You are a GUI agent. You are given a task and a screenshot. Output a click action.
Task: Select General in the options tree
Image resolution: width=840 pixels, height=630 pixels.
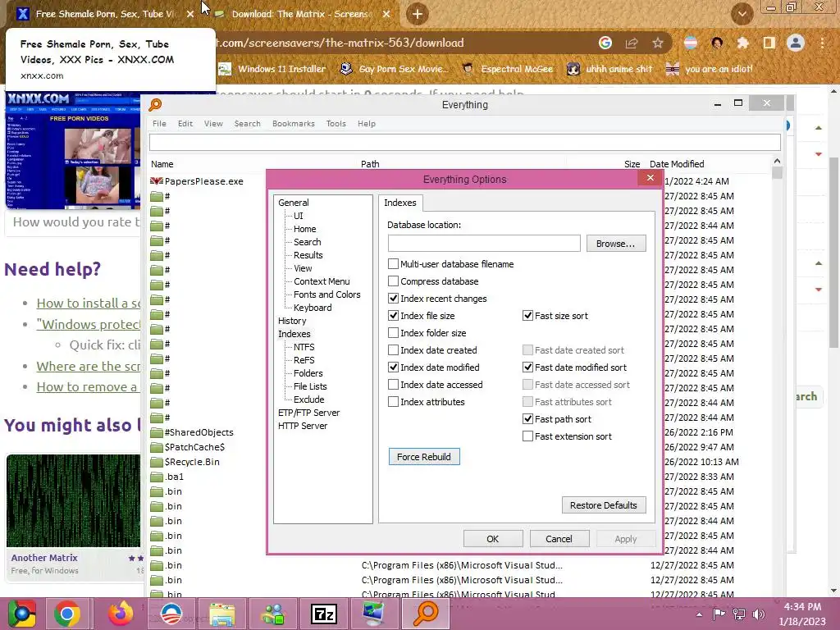coord(293,203)
